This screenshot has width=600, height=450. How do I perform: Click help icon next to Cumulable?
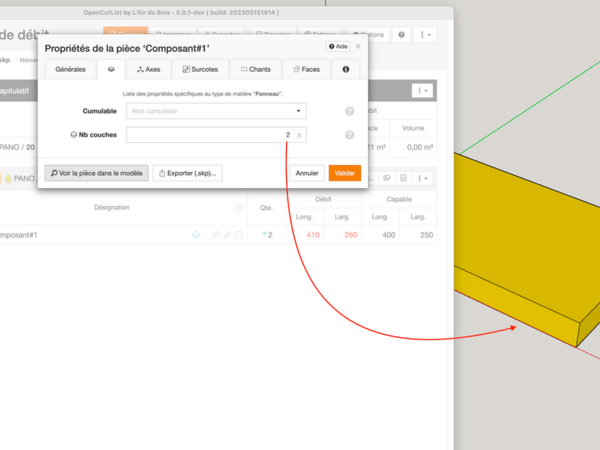350,112
